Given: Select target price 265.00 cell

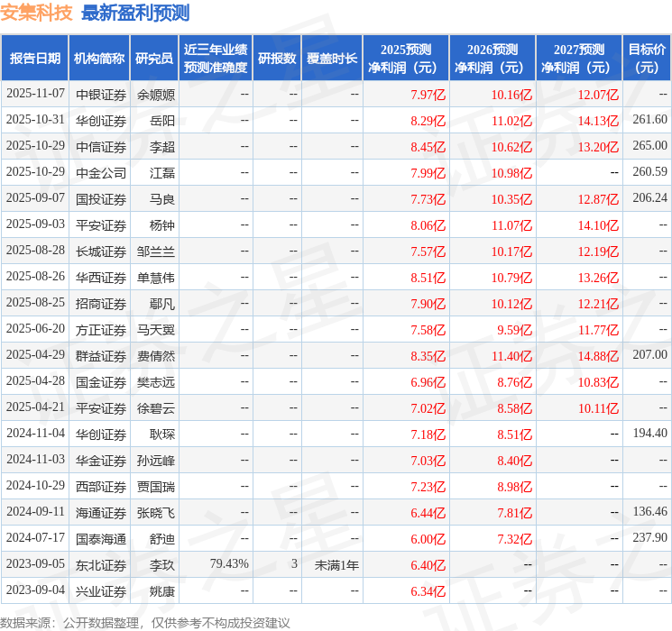Looking at the screenshot, I should click(649, 146).
